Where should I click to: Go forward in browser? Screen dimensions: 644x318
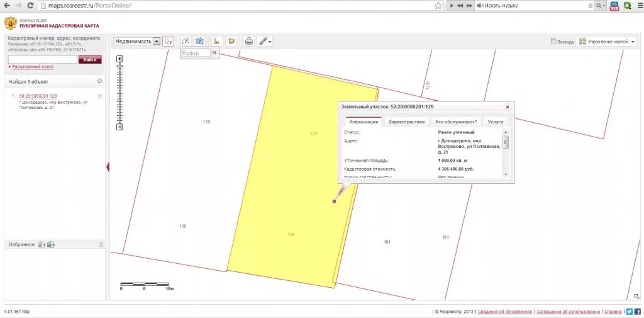pyautogui.click(x=18, y=6)
